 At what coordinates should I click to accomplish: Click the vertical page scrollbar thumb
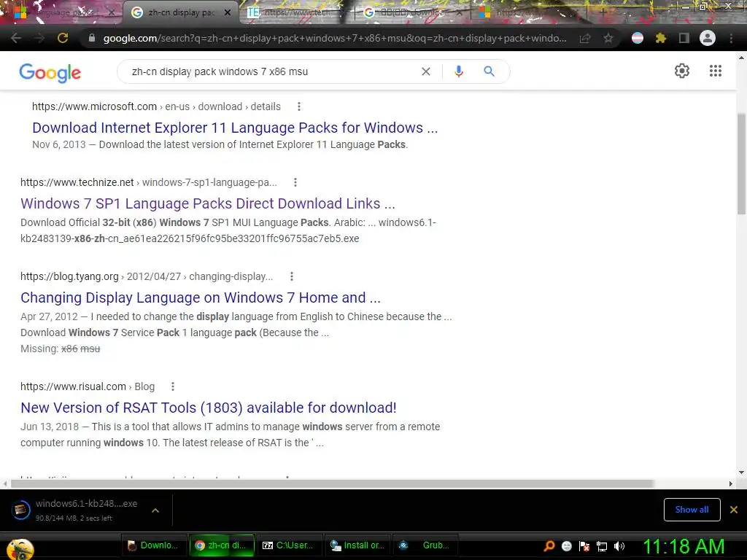(741, 164)
